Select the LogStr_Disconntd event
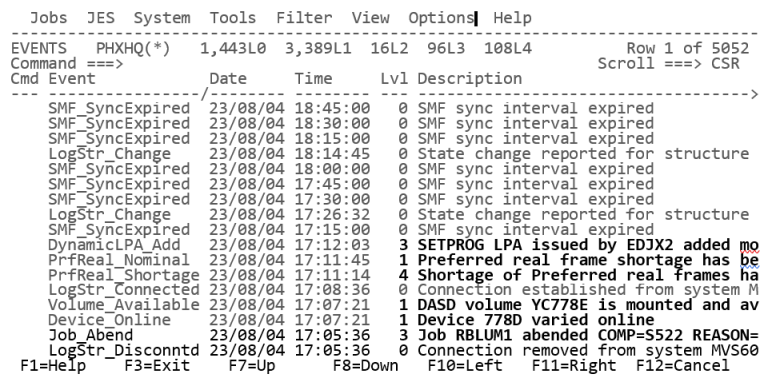 coord(124,351)
